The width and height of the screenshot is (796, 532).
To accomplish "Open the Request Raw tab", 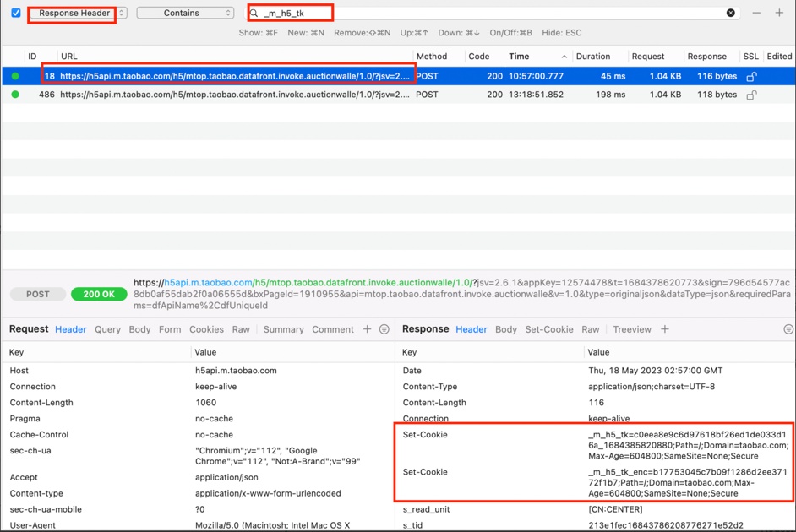I will (x=241, y=329).
